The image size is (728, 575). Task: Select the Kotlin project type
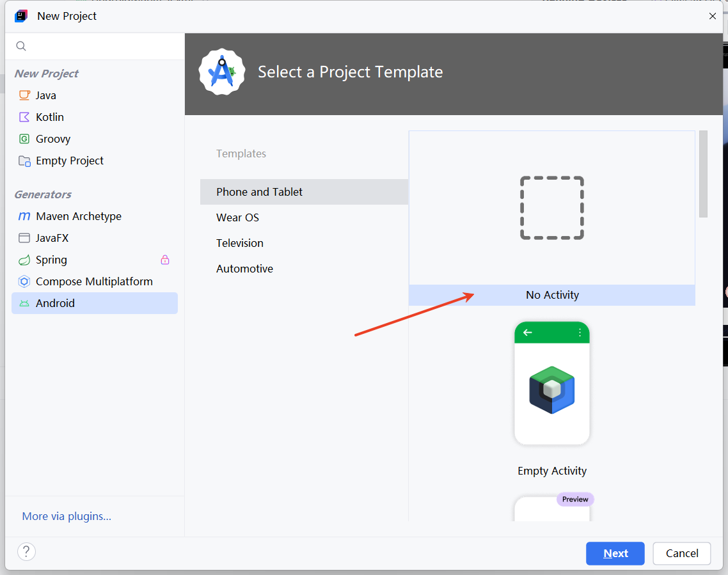pos(95,117)
